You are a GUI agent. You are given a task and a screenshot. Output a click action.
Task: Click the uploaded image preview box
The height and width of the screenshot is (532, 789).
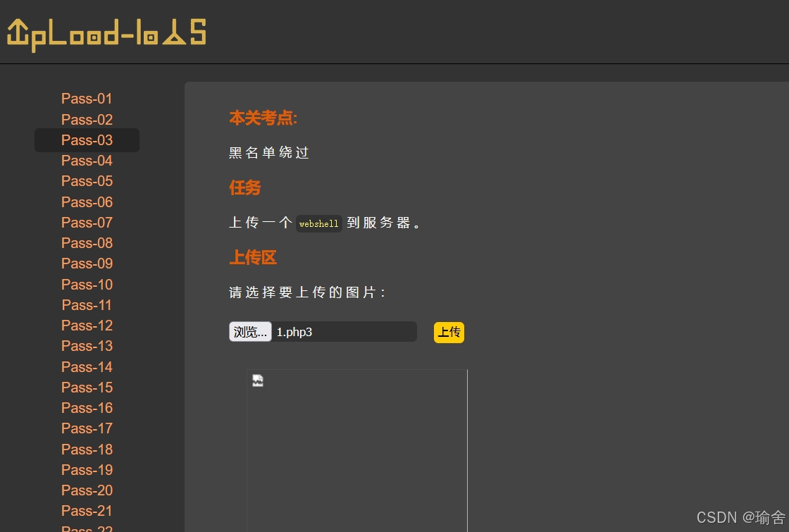click(x=356, y=450)
